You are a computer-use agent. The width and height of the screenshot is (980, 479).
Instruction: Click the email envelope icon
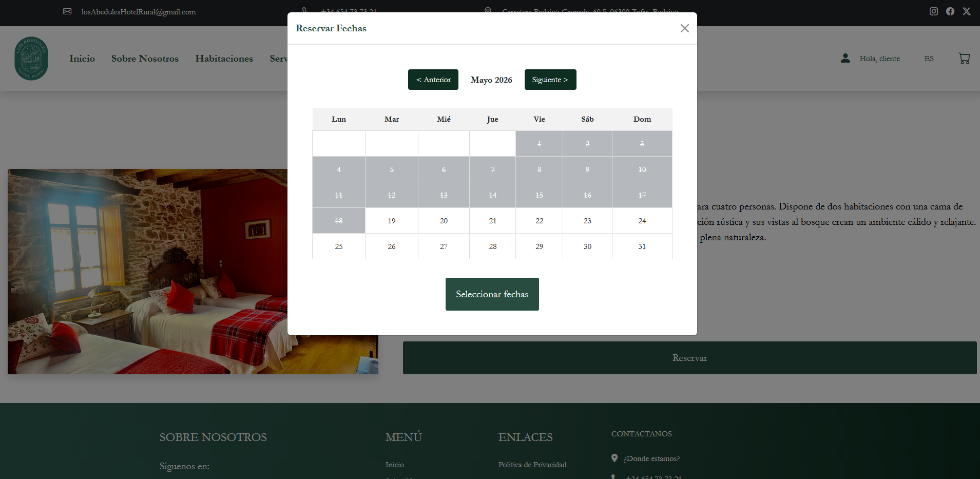67,11
